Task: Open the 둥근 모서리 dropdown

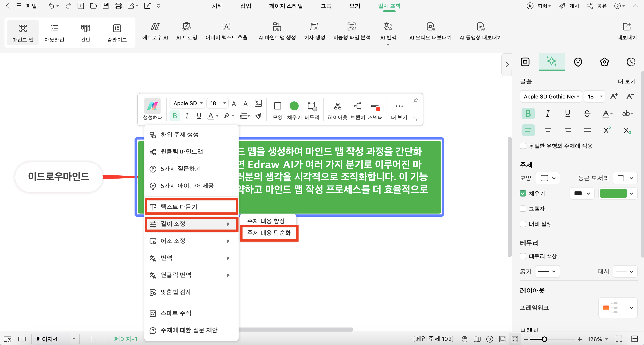Action: [x=624, y=178]
